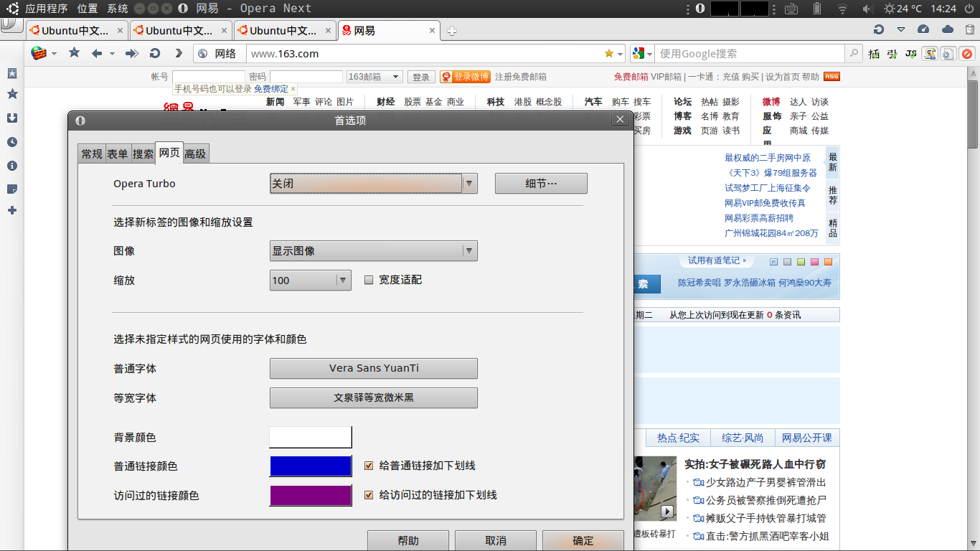Click the Opera Turbo speedometer icon
This screenshot has width=980, height=551.
click(x=923, y=30)
